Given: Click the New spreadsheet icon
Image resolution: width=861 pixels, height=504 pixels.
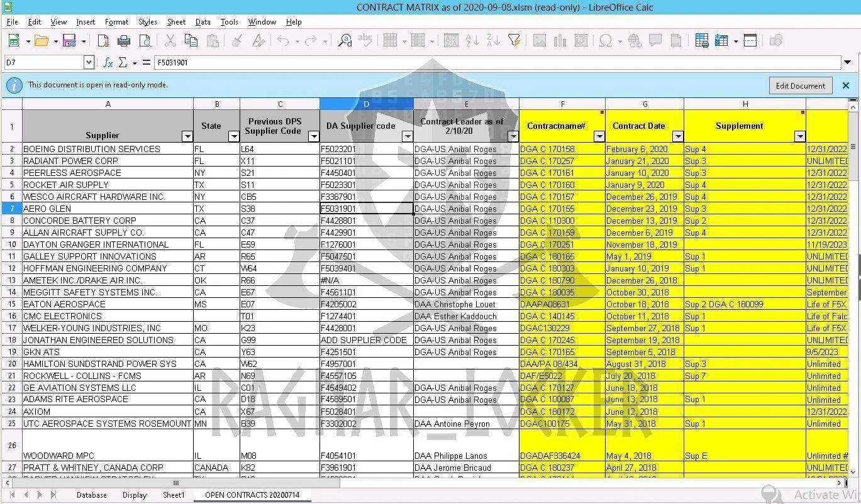Looking at the screenshot, I should (13, 41).
